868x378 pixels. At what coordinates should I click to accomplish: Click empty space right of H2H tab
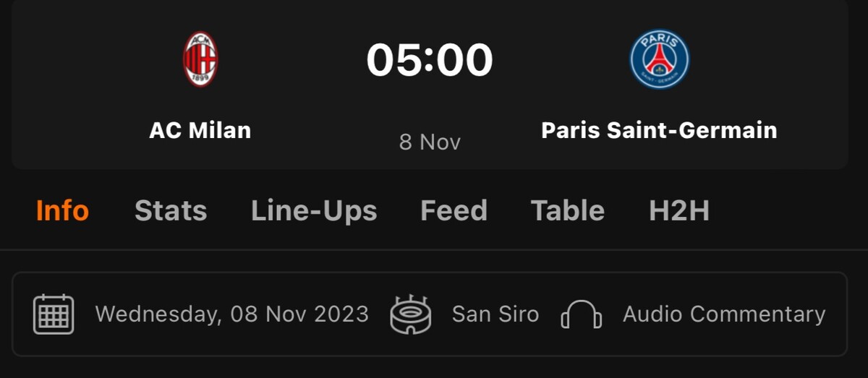tap(788, 211)
